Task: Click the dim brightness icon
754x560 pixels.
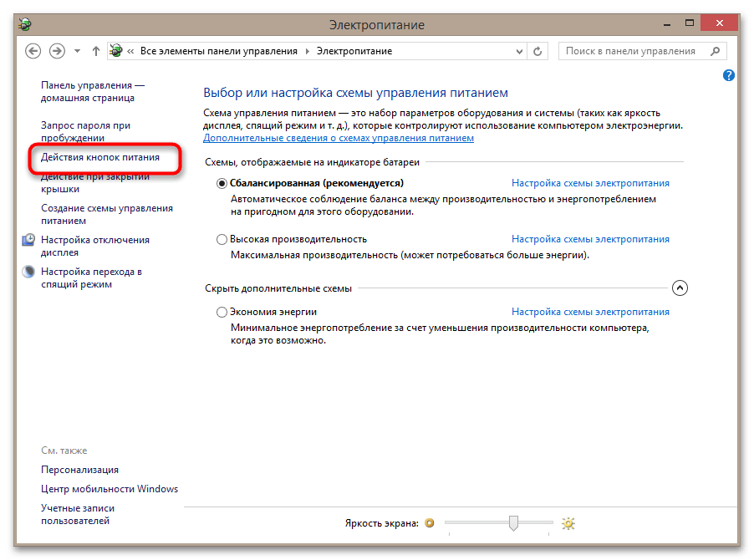Action: coord(430,522)
